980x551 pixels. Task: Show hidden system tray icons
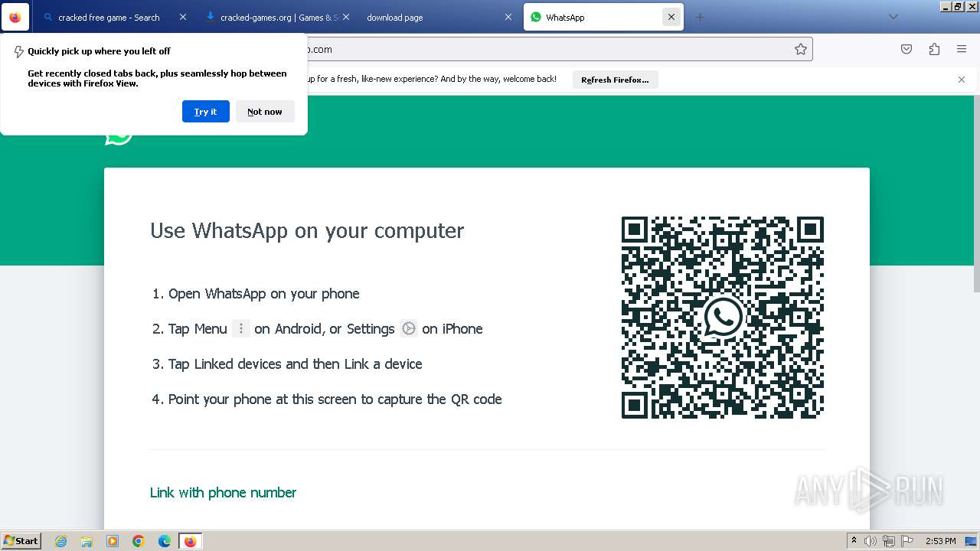[854, 540]
